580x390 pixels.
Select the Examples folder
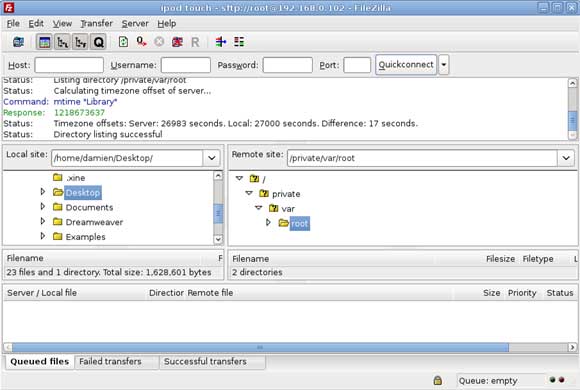pyautogui.click(x=85, y=237)
